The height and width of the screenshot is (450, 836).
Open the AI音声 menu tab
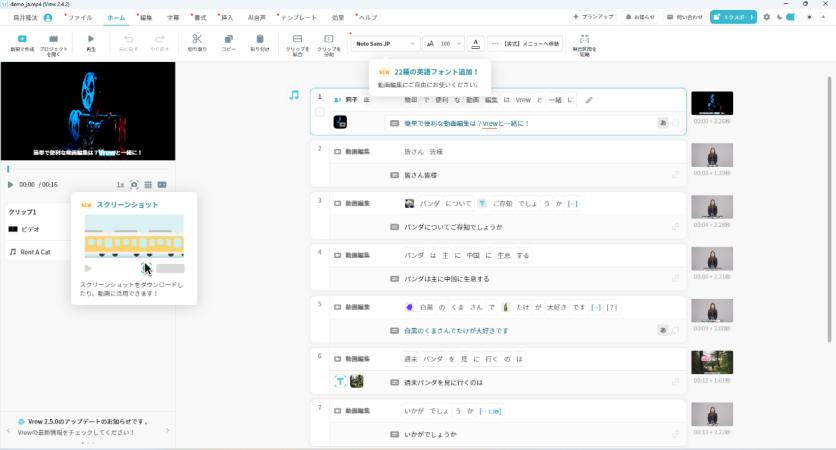(x=256, y=18)
